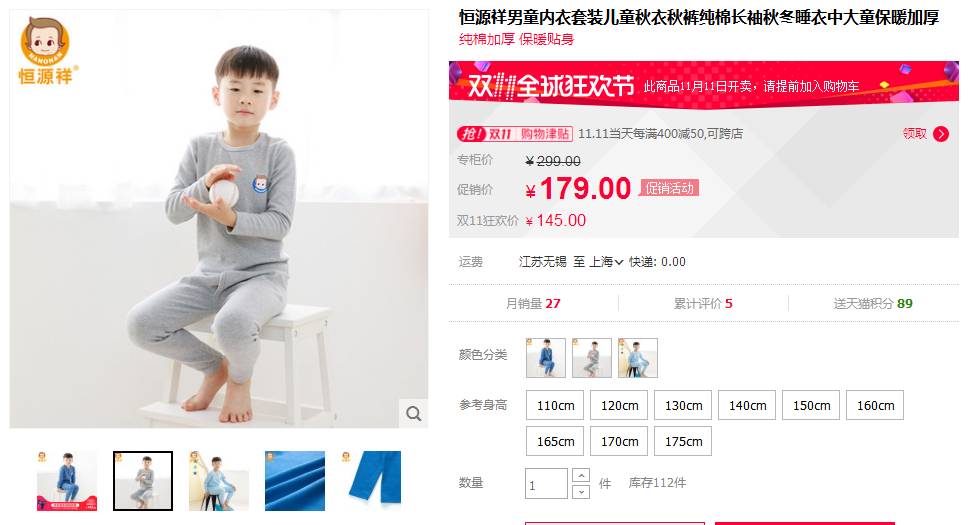Open the 累计评价 reviews tab

coord(703,304)
